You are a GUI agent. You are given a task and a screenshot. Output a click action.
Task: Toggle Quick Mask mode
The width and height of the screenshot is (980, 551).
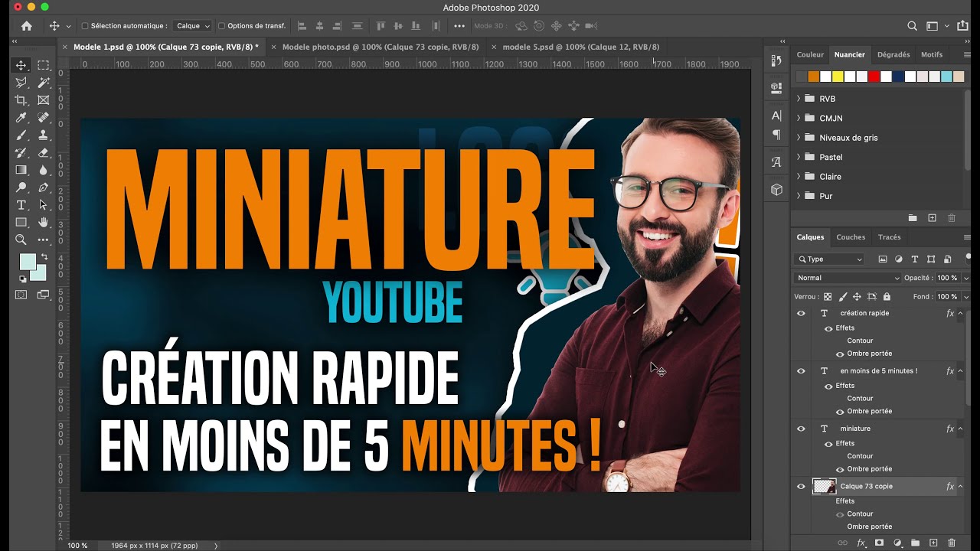click(x=21, y=295)
